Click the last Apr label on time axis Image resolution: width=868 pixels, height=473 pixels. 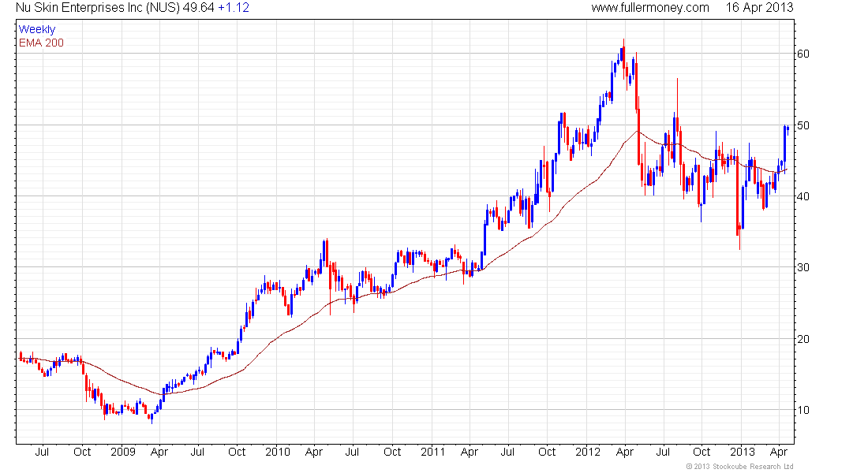pyautogui.click(x=779, y=452)
